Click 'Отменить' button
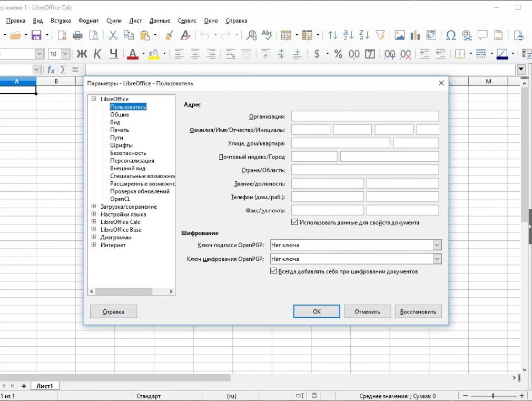Screen dimensions: 532x401 [368, 311]
